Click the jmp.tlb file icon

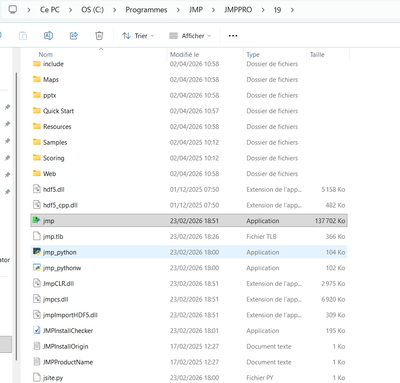(37, 236)
